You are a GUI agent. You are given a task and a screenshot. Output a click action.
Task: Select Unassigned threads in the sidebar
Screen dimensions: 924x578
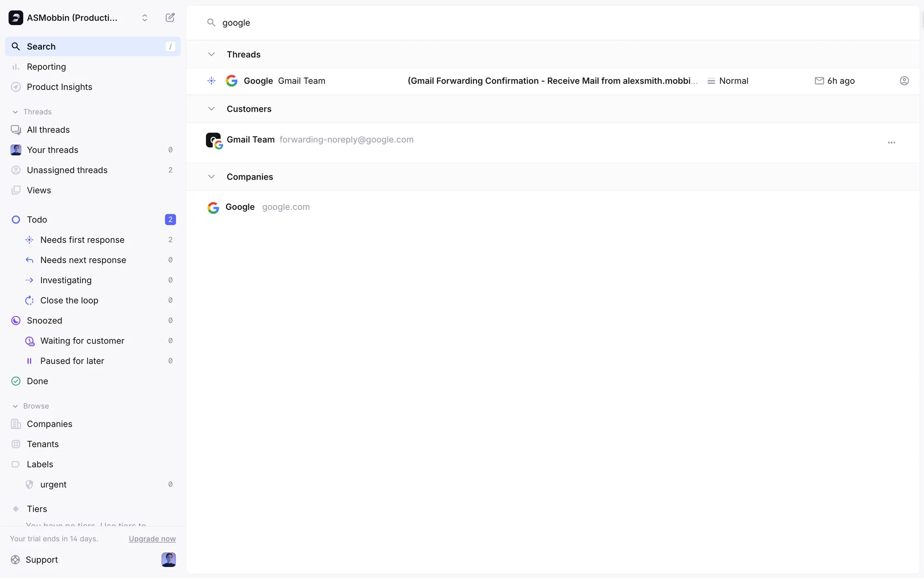67,171
